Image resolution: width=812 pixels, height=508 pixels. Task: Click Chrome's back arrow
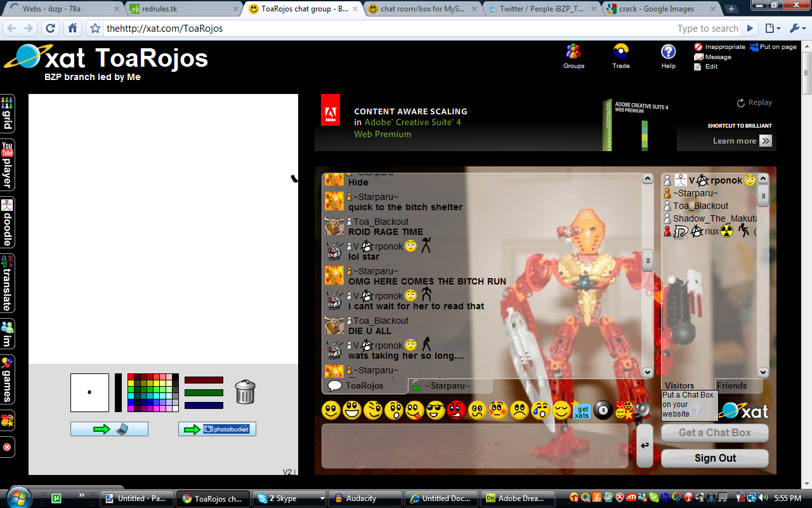11,29
